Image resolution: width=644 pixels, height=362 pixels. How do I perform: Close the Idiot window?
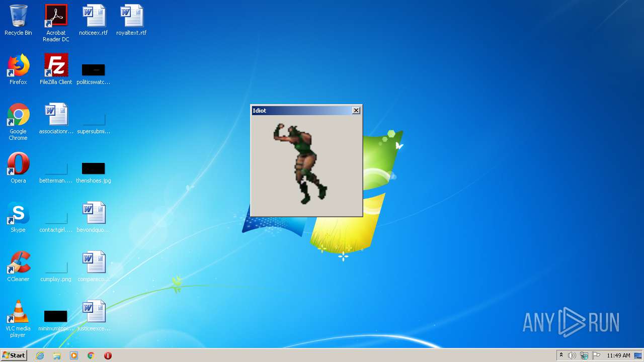tap(356, 111)
